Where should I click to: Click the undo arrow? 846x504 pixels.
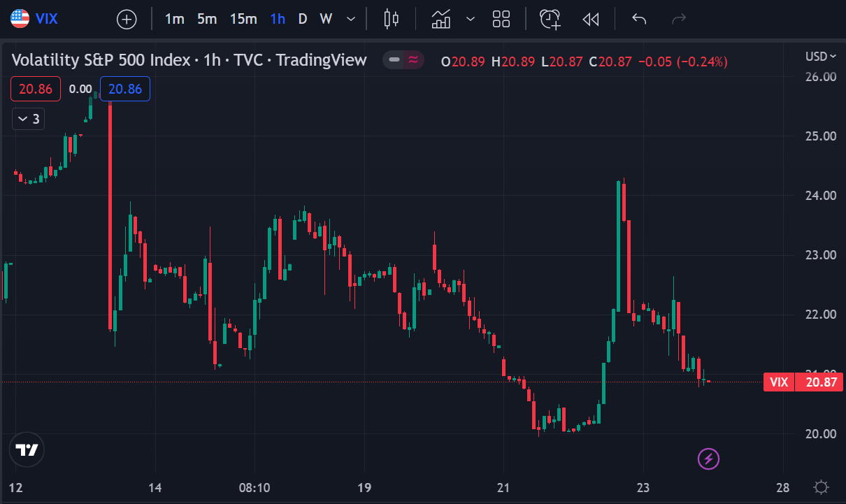pos(638,19)
